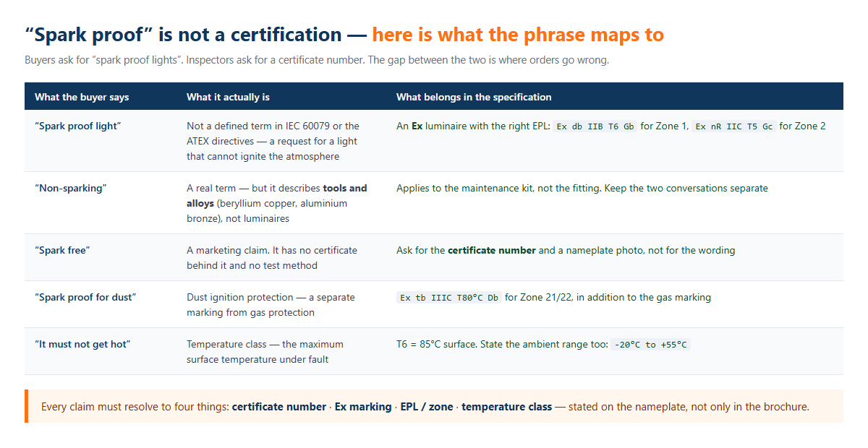Click the bold 'tools and alloys' text
This screenshot has height=448, width=868.
(x=277, y=195)
